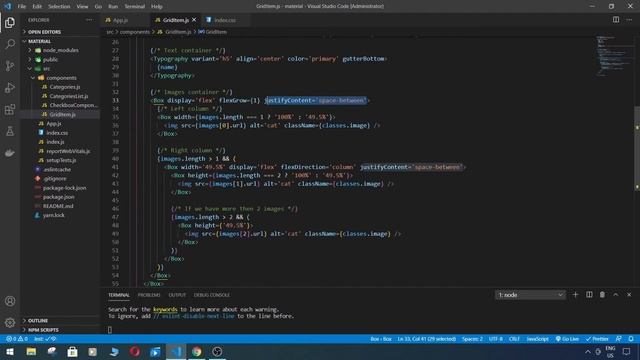Maximize terminal panel with up chevron
The image size is (640, 360).
click(x=616, y=295)
